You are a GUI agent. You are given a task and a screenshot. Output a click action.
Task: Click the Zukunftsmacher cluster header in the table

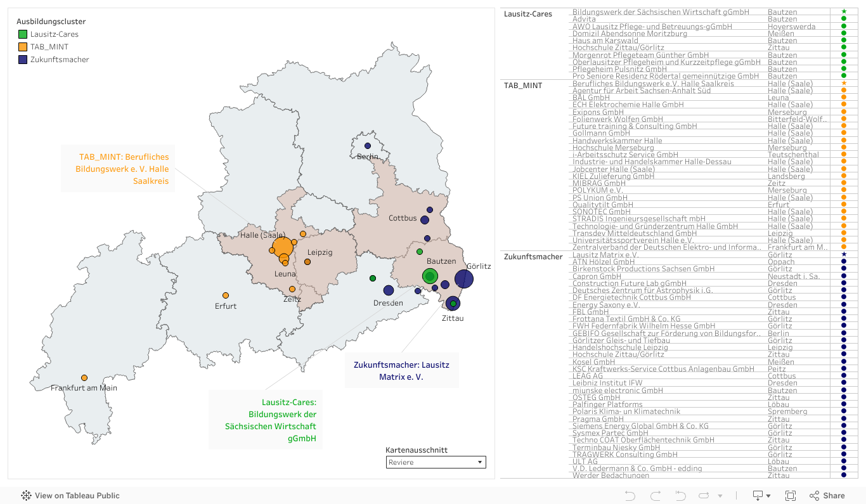533,257
